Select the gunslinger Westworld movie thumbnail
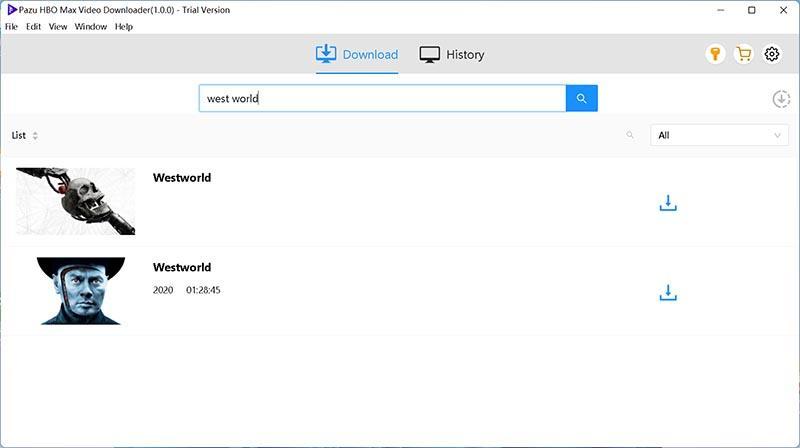This screenshot has width=800, height=448. pos(81,291)
